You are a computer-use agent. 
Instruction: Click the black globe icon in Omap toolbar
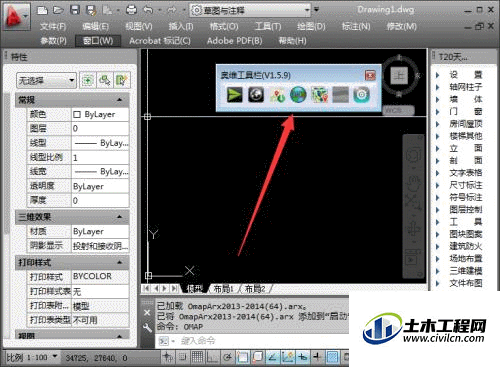coord(256,95)
